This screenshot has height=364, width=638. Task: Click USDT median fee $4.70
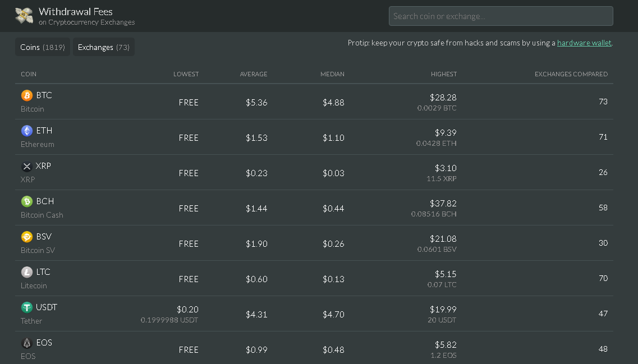[333, 315]
